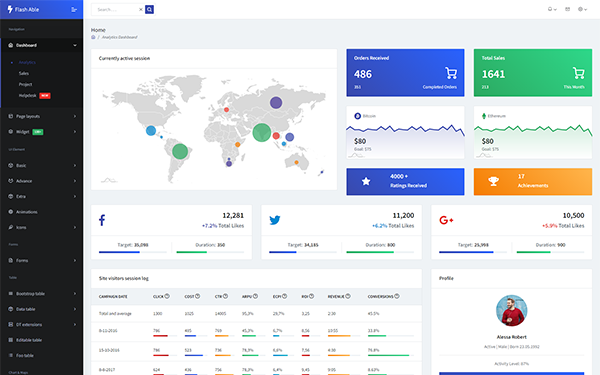Expand the Bootstrap table chevron
Viewport: 600px width, 375px height.
coord(75,293)
